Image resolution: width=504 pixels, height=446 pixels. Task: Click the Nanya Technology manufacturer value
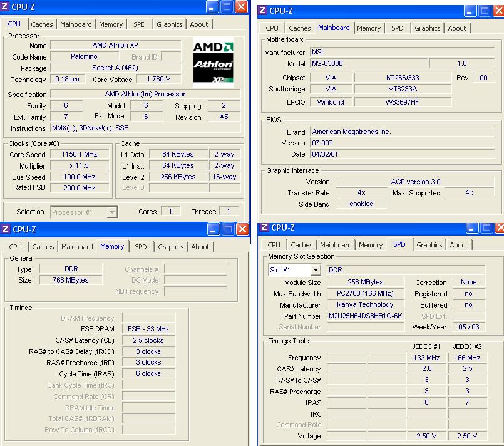[x=366, y=304]
